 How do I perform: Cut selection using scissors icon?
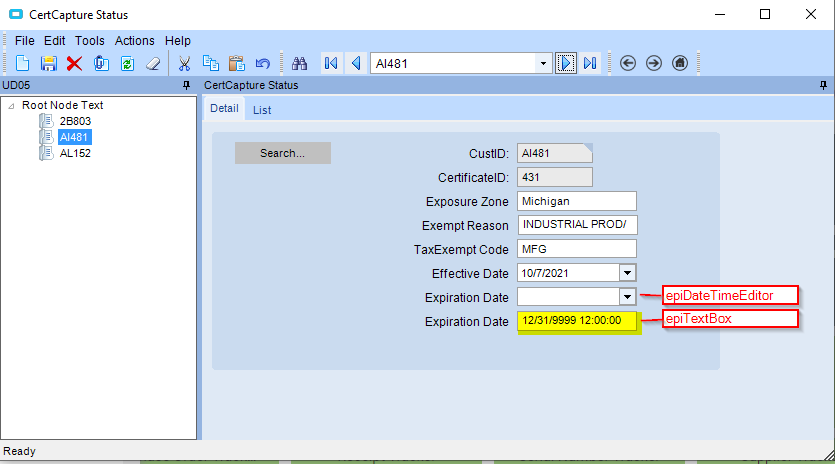tap(184, 63)
